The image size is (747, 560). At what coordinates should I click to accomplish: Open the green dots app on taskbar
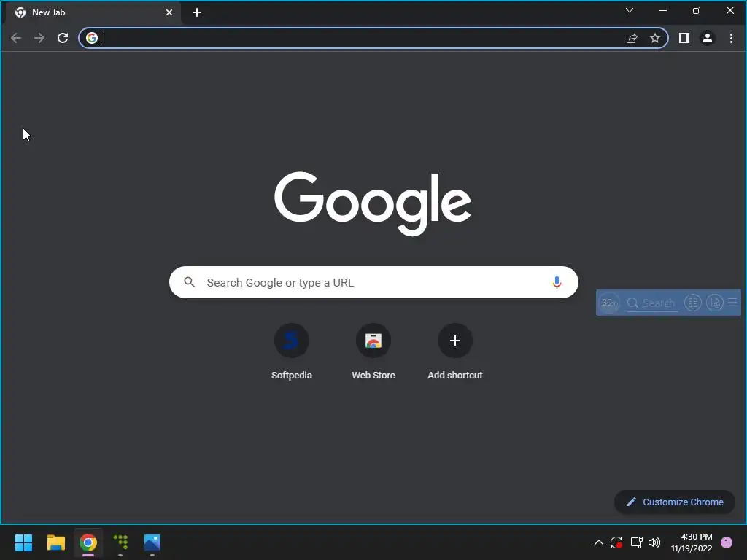120,542
